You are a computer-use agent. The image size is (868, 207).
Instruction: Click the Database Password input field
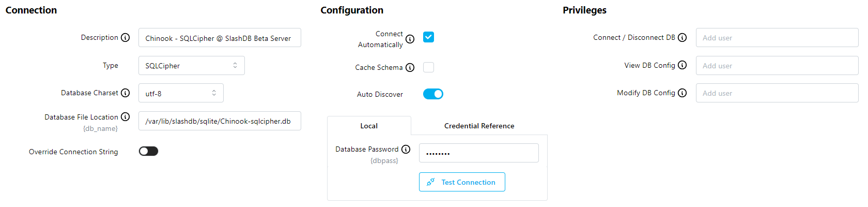(x=478, y=153)
